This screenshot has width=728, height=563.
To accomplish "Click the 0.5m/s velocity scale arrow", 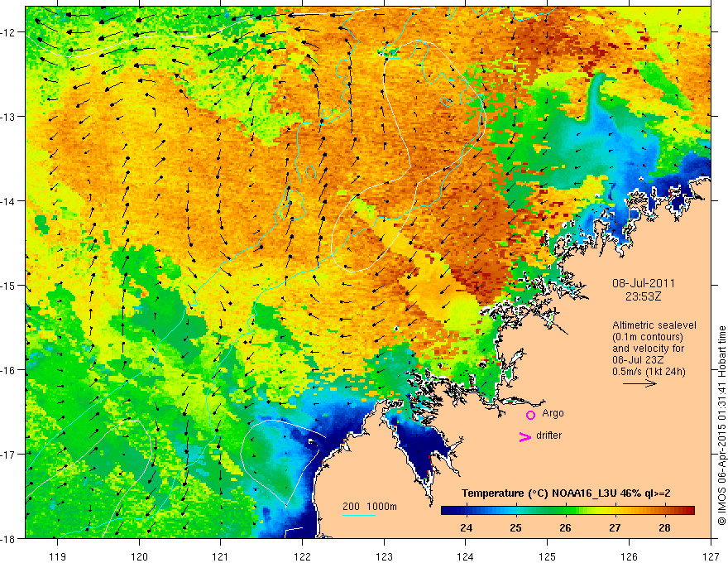I will (639, 383).
